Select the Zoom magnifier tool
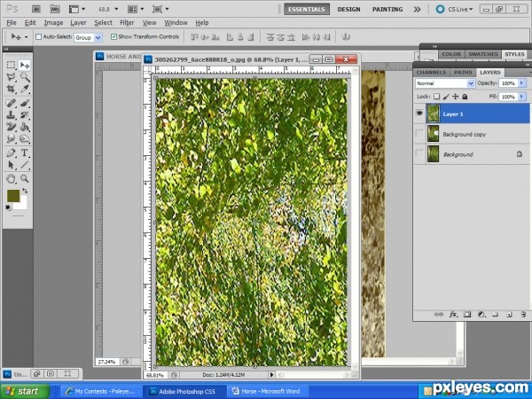 point(25,178)
